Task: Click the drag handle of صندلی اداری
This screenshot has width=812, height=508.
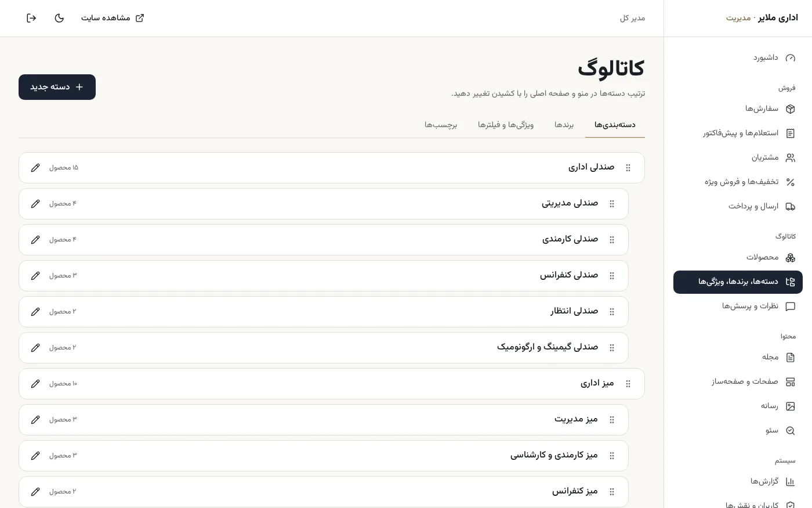Action: tap(628, 168)
